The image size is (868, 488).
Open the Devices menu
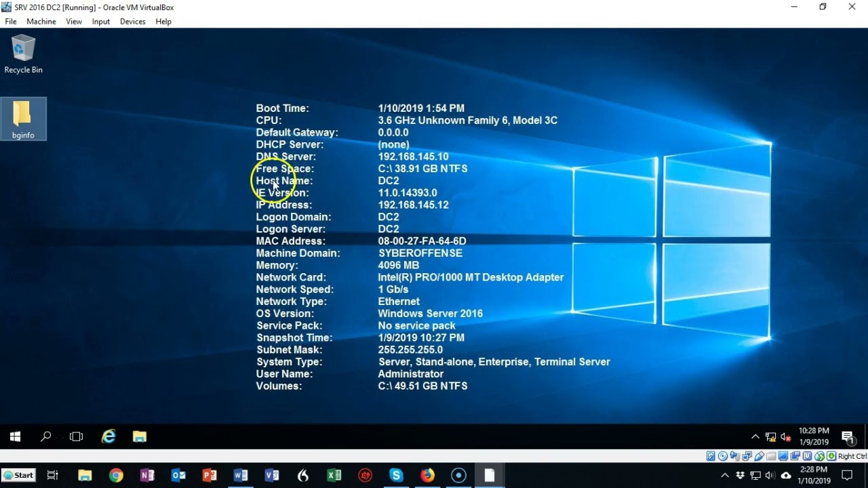(133, 22)
